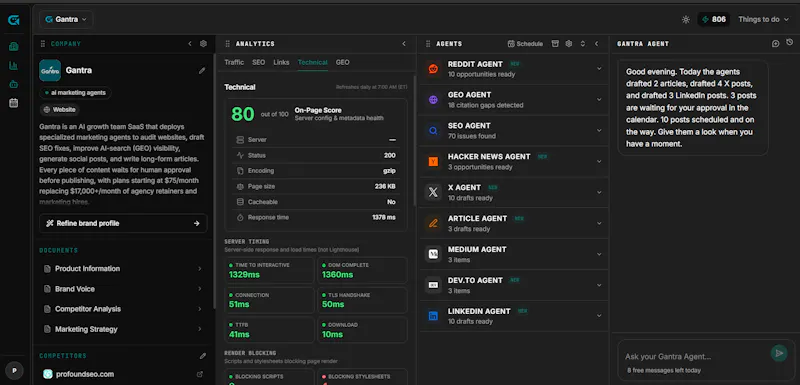
Task: Click the DOM Complete 1360ms card
Action: 362,270
